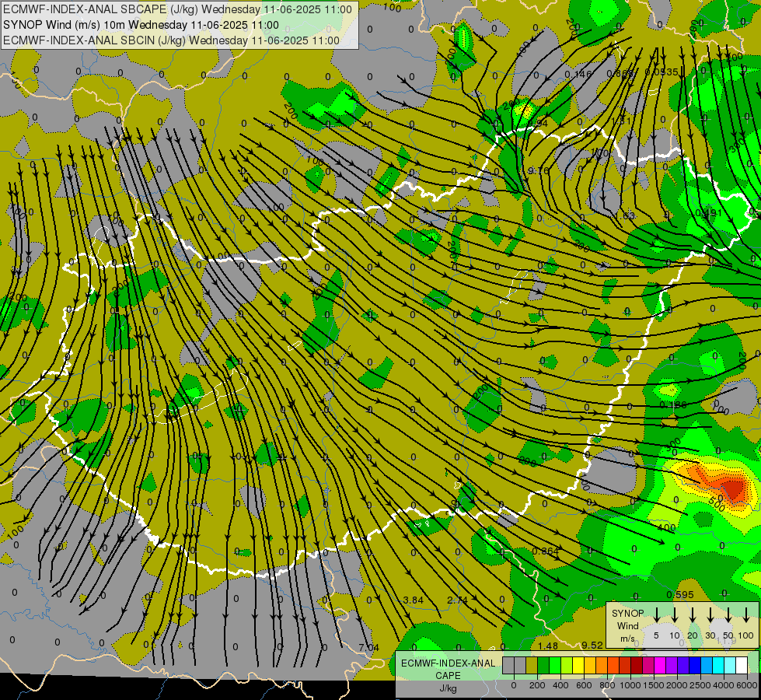Click the 400 contour label near red maximum
The image size is (761, 700).
667,527
